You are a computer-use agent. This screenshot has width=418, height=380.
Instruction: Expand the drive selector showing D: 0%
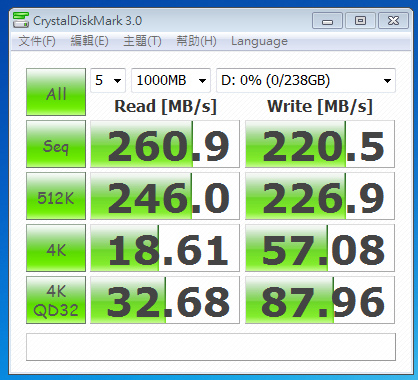coord(306,80)
